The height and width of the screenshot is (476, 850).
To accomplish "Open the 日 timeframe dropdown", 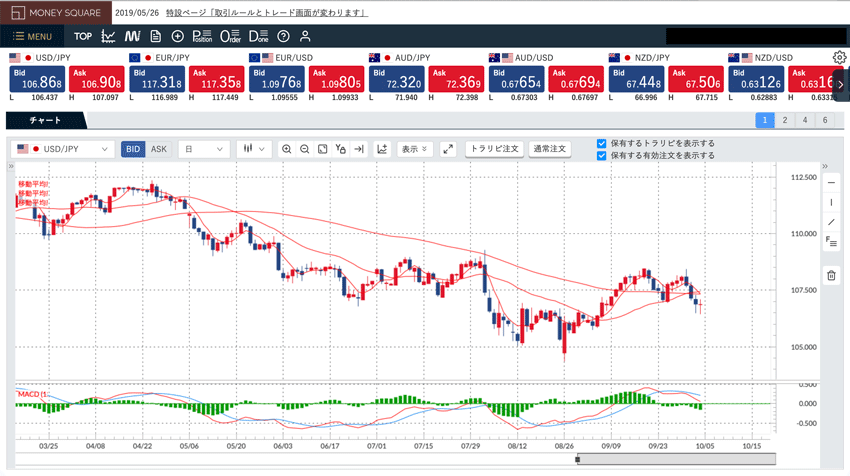I will tap(203, 149).
